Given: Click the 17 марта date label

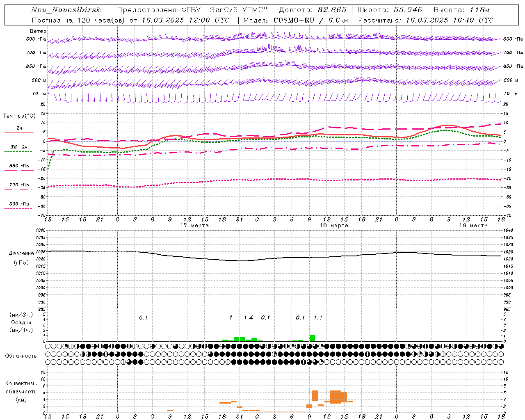Looking at the screenshot, I should click(194, 226).
